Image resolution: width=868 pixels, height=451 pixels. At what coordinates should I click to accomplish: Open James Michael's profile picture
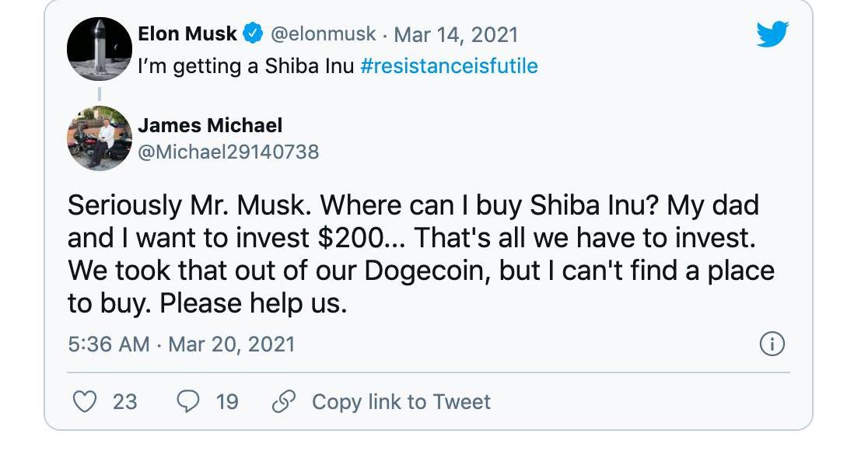tap(100, 138)
